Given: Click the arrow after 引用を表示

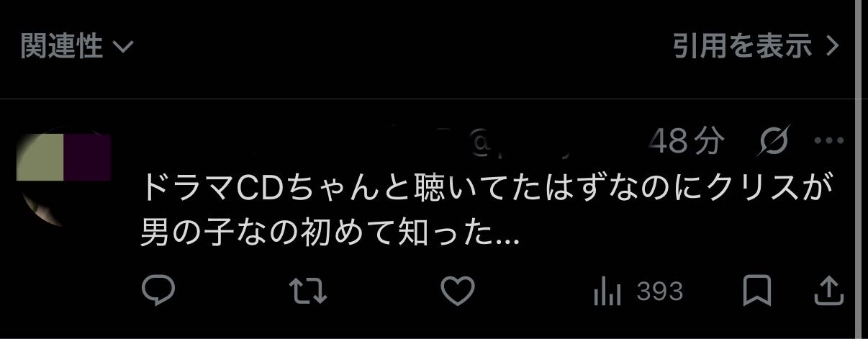Looking at the screenshot, I should pos(833,48).
